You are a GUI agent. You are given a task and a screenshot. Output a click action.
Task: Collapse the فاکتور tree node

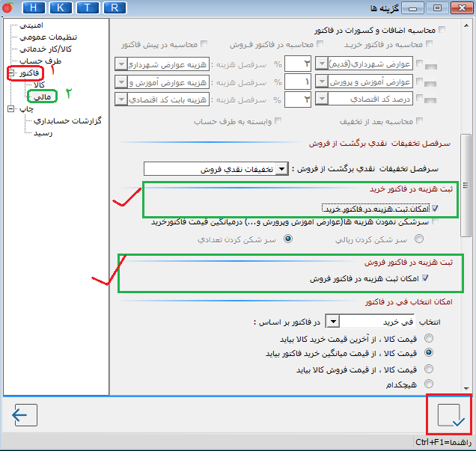11,73
